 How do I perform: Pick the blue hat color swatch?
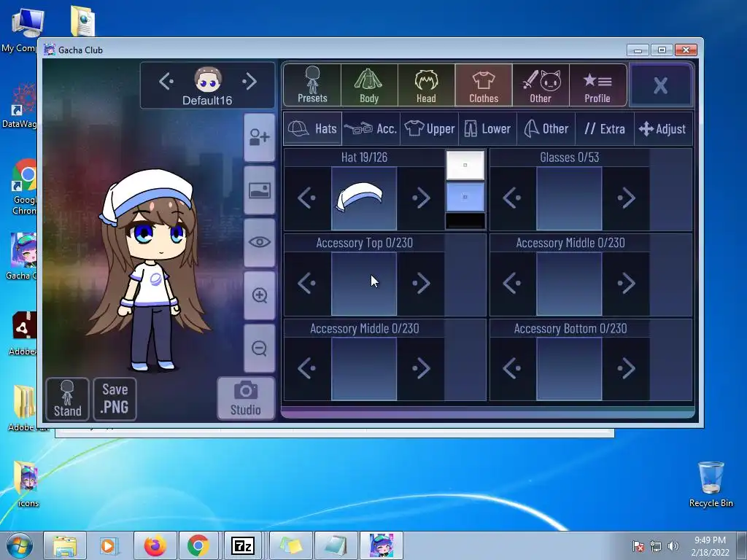pyautogui.click(x=465, y=197)
